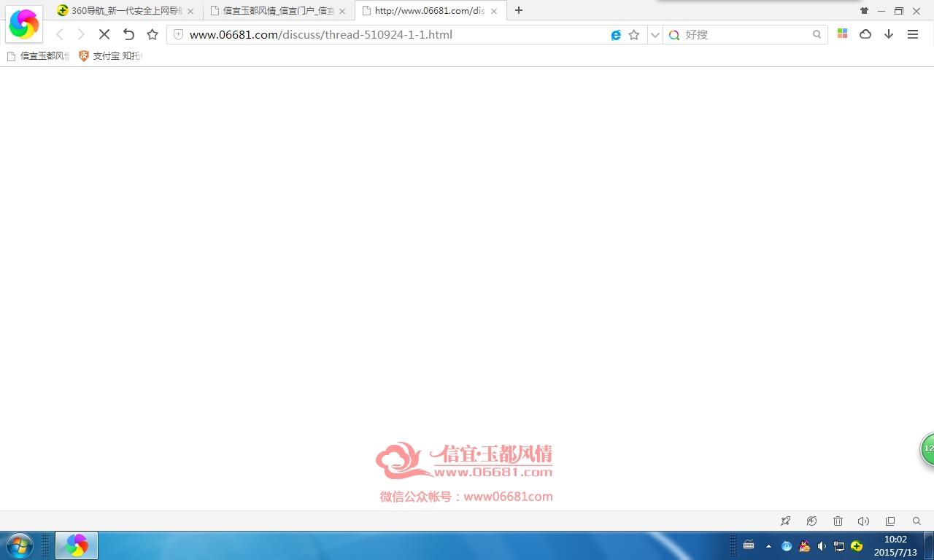Click the 360 browser rainbow logo
This screenshot has width=934, height=560.
(23, 24)
